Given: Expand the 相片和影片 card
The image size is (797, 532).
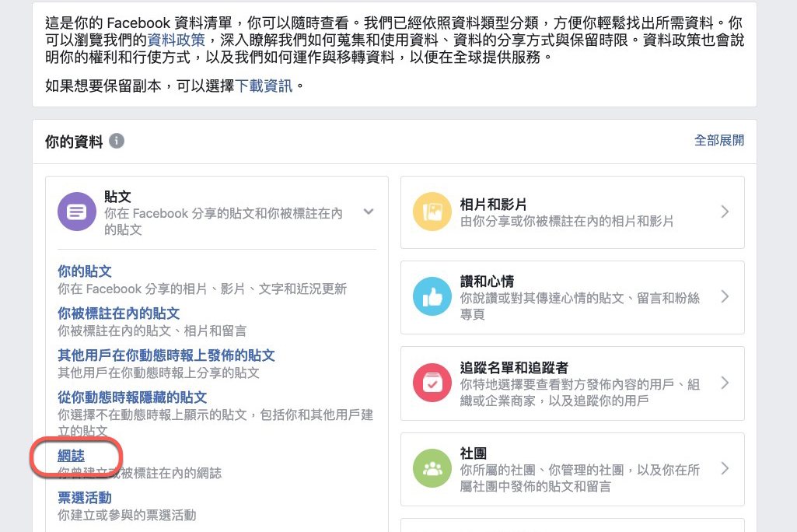Looking at the screenshot, I should click(724, 212).
